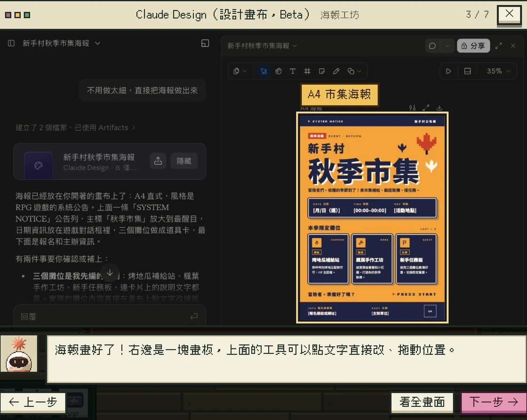Go back with 上一步 button
The image size is (527, 420).
point(33,402)
